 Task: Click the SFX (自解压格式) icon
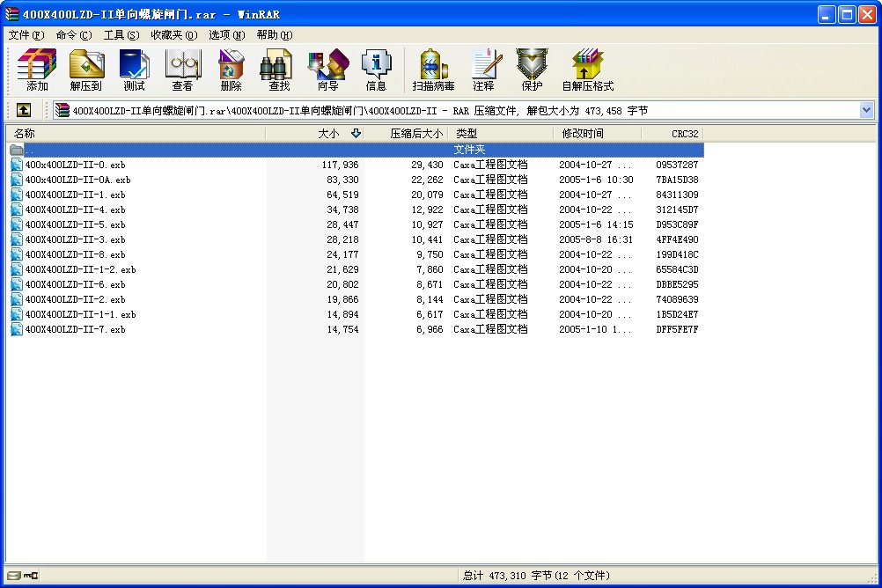coord(587,70)
